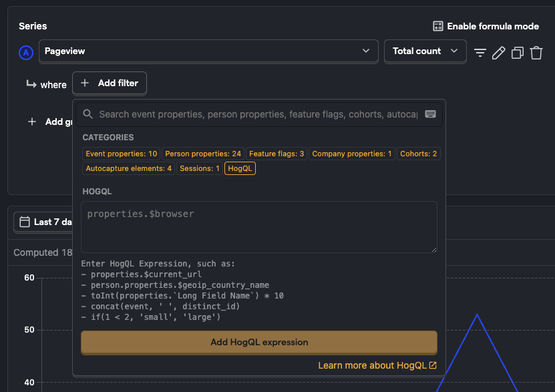Select the Feature flags: 3 category
Screen dimensions: 555x392
(x=276, y=154)
